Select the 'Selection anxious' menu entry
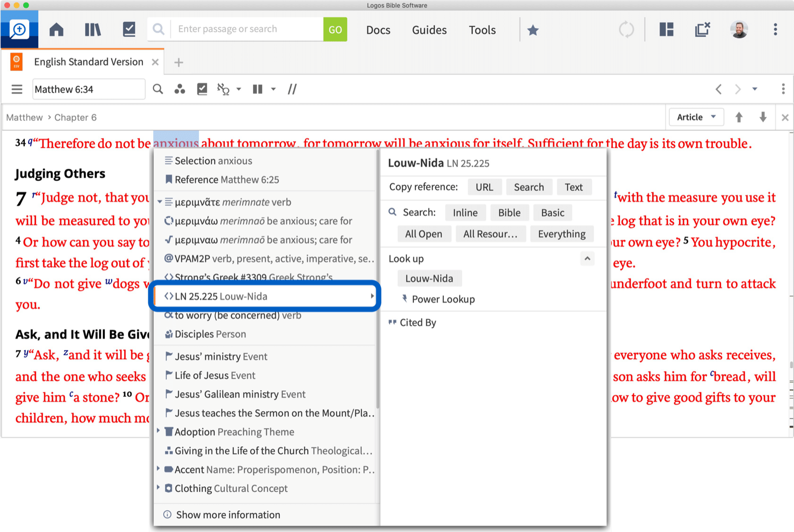The image size is (794, 532). pyautogui.click(x=265, y=161)
